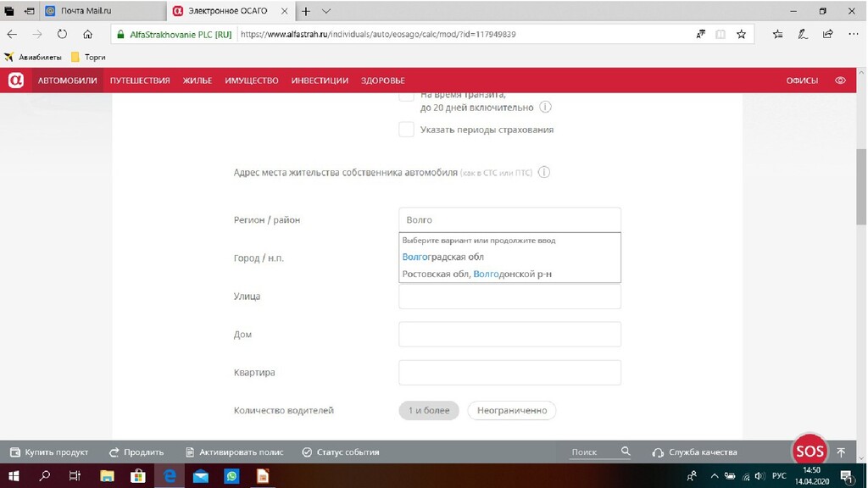Open Торги bookmarks folder

point(88,57)
